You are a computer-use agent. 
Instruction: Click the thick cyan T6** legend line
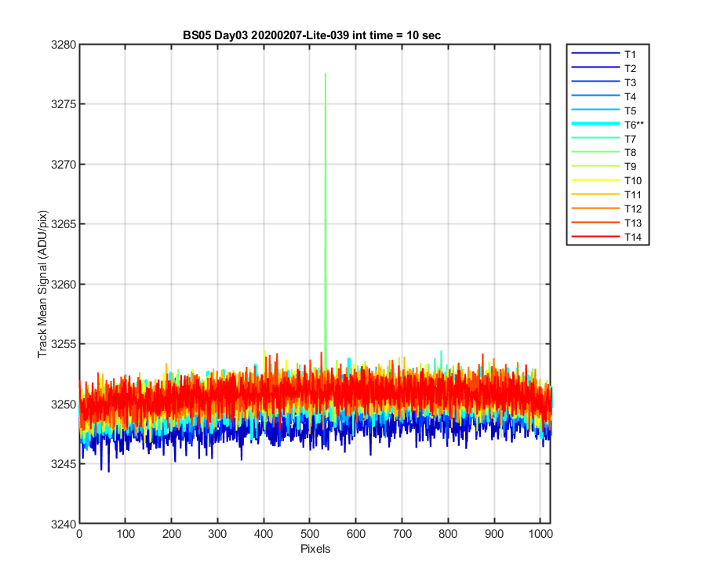(595, 123)
